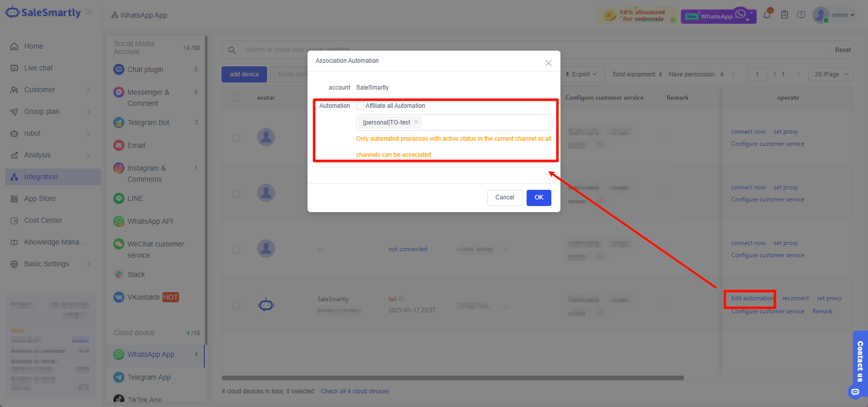Go to the next page arrow

pos(798,74)
